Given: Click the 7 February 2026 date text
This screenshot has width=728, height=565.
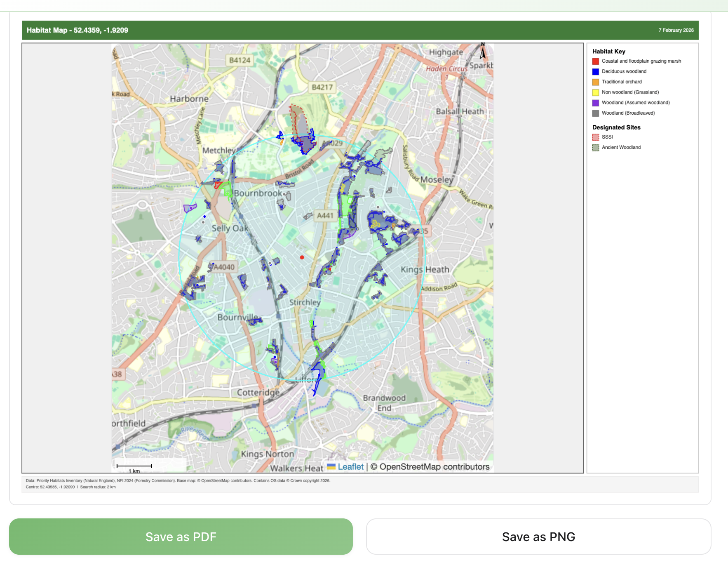Looking at the screenshot, I should point(676,30).
